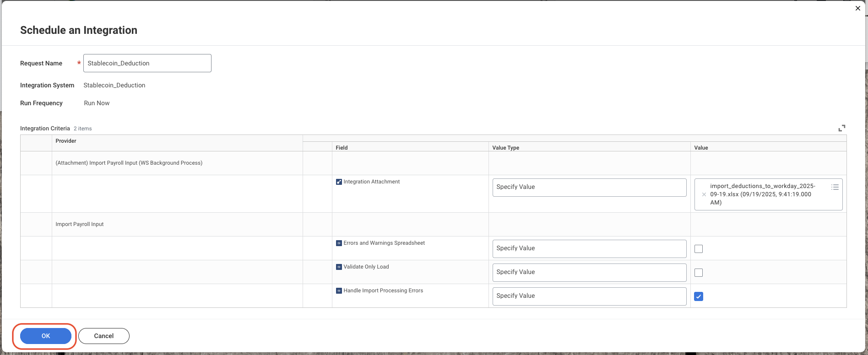The image size is (868, 355).
Task: Click the Validate Only Load field icon
Action: (339, 267)
